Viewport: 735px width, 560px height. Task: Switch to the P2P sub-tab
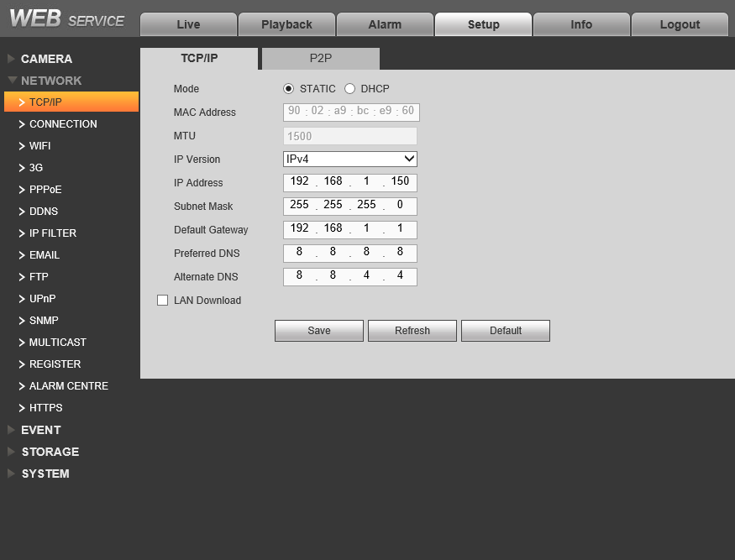coord(321,58)
